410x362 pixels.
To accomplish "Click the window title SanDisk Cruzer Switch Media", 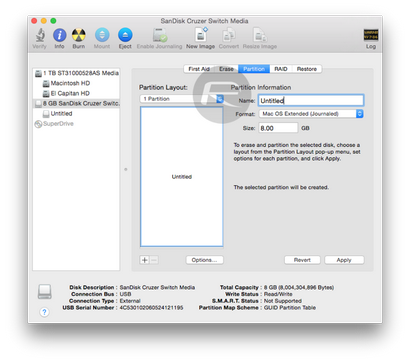I will (x=204, y=21).
